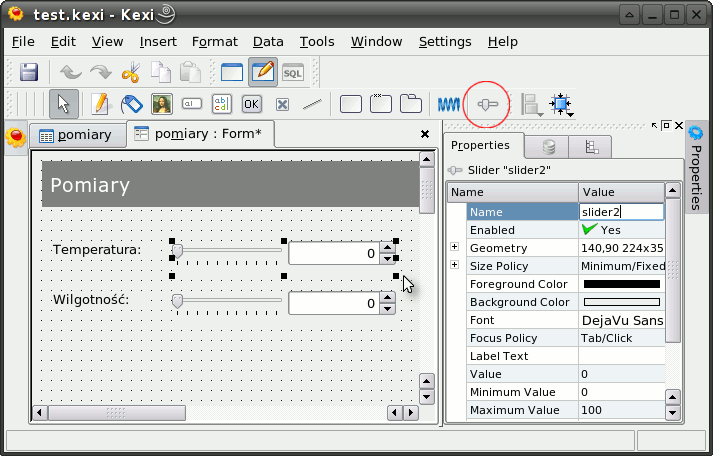The height and width of the screenshot is (456, 713).
Task: Click the scissors Cut icon
Action: 130,72
